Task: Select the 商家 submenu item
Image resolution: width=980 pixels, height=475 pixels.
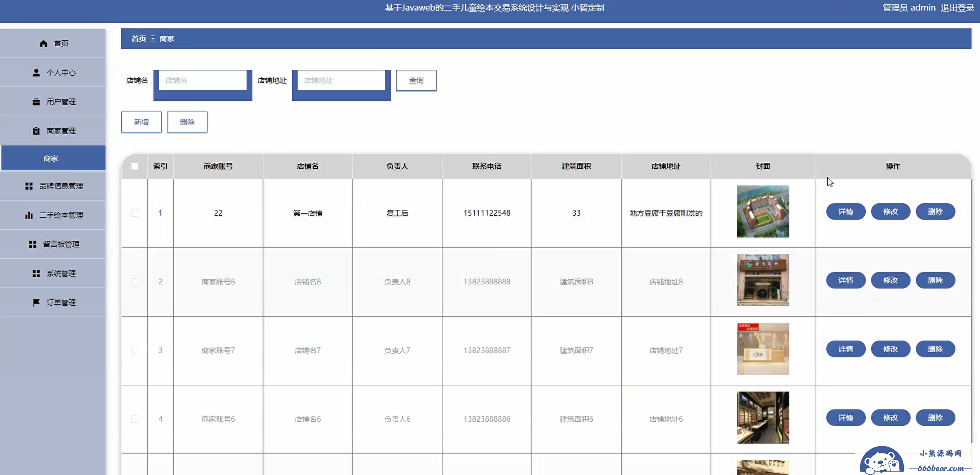Action: pos(53,158)
